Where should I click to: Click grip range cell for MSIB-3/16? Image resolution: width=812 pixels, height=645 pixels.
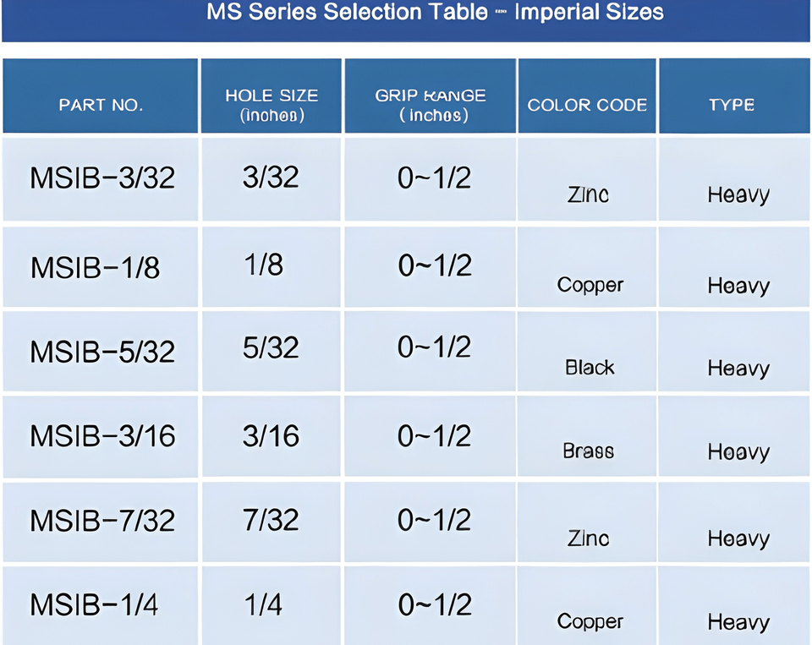(x=435, y=436)
